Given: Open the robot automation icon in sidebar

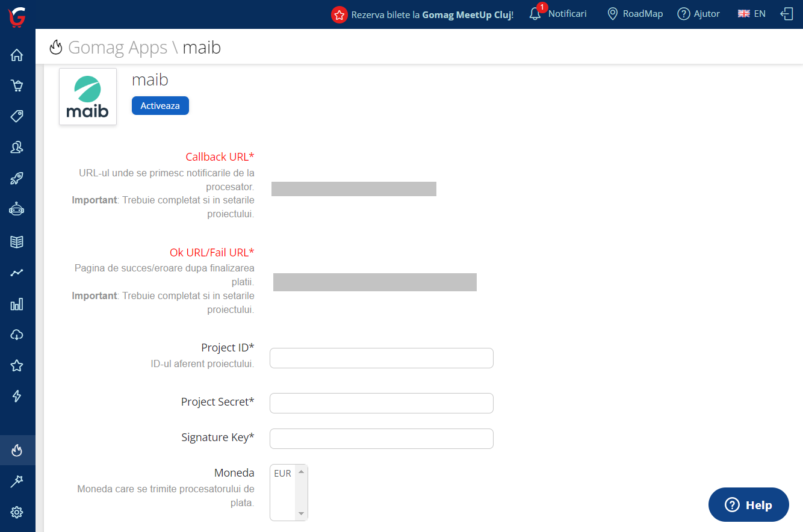Looking at the screenshot, I should (17, 209).
